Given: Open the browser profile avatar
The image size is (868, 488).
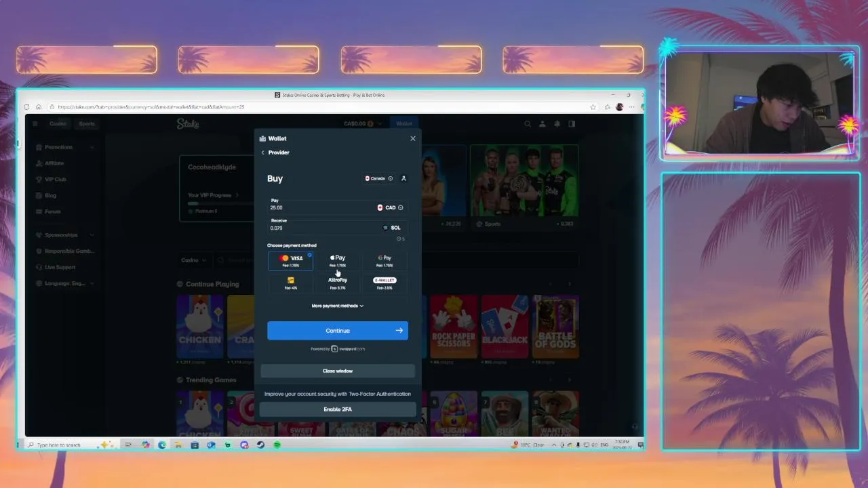Looking at the screenshot, I should [x=619, y=107].
